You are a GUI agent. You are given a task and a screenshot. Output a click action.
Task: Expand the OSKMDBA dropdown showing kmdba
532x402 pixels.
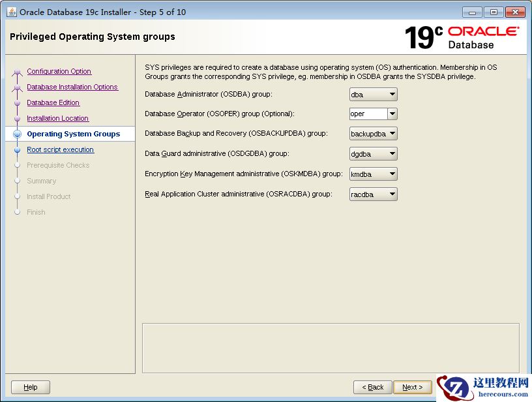click(373, 174)
